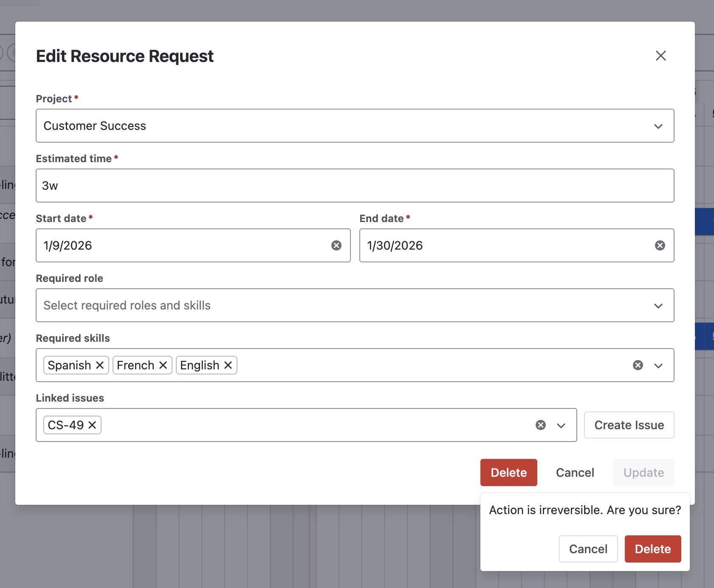Click the Create Issue button

pos(629,425)
